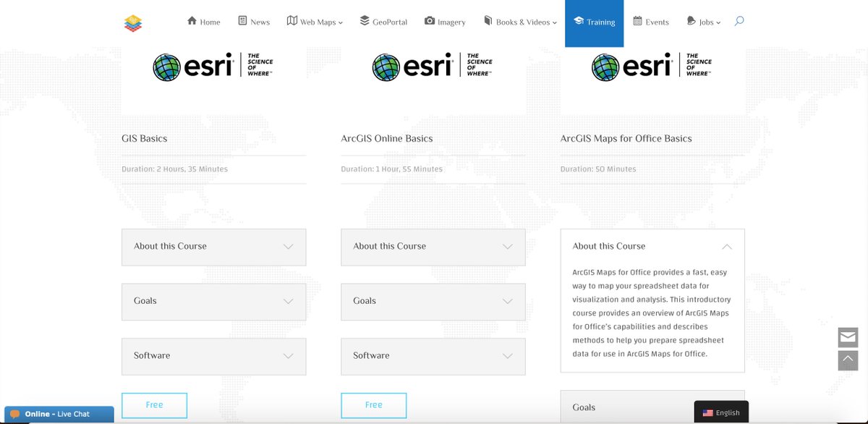Open the English language selector
The width and height of the screenshot is (868, 424).
(x=721, y=412)
